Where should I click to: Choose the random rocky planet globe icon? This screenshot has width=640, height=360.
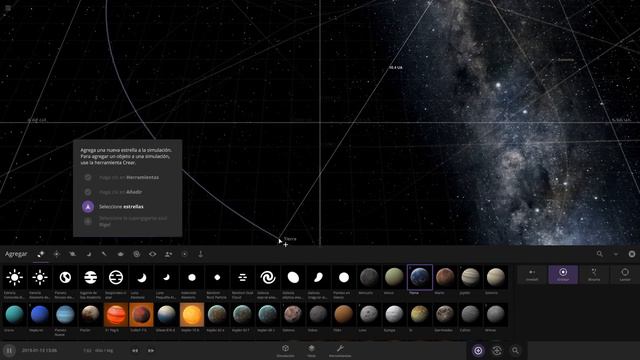65,278
